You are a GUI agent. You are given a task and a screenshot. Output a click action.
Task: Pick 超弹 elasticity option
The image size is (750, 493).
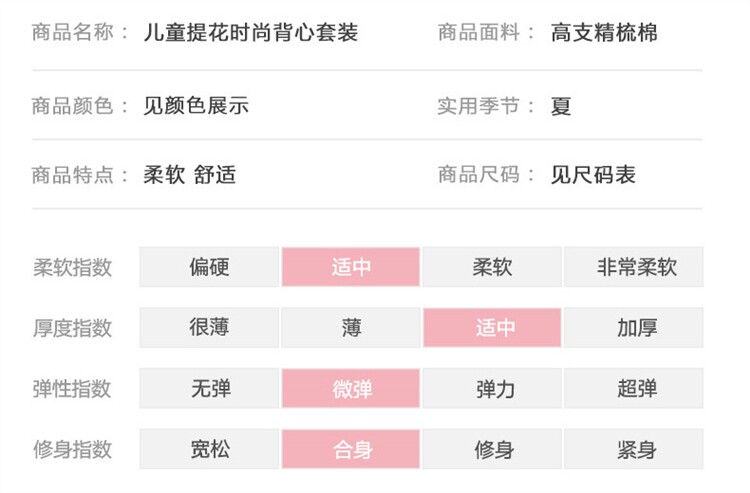[635, 389]
